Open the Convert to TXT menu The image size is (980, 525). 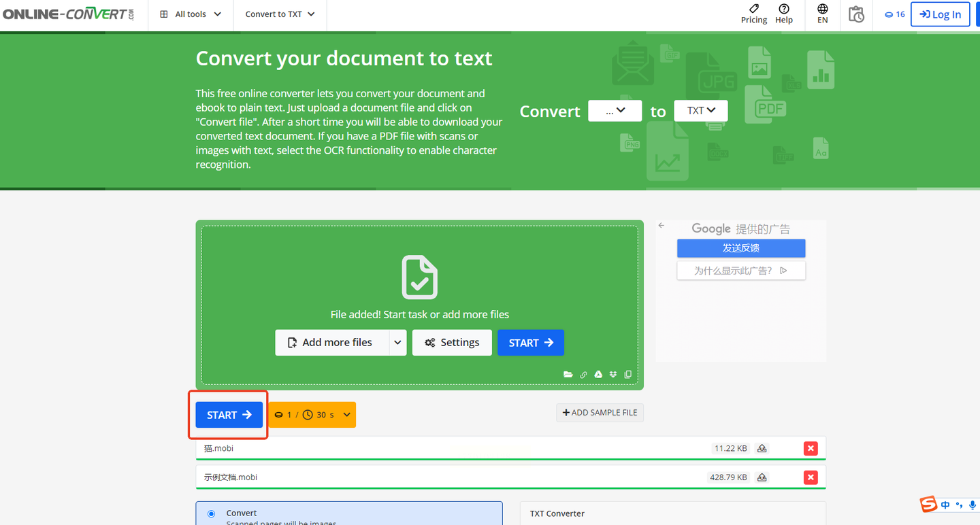coord(280,14)
